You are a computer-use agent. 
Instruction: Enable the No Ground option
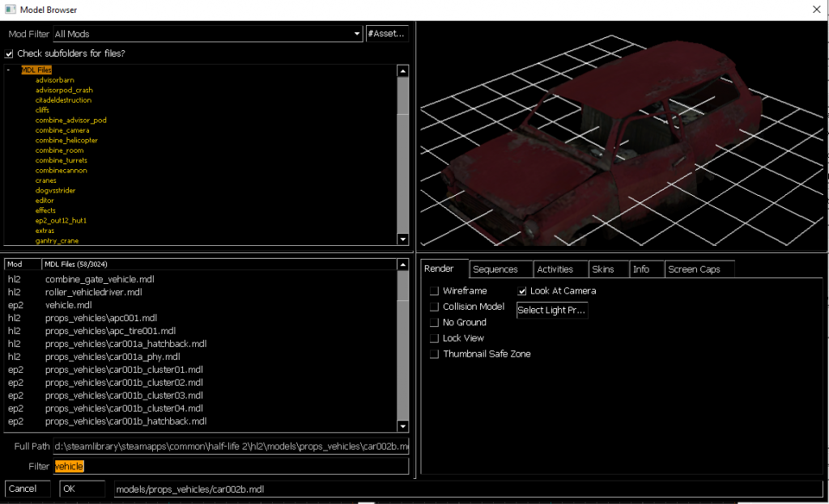point(435,322)
